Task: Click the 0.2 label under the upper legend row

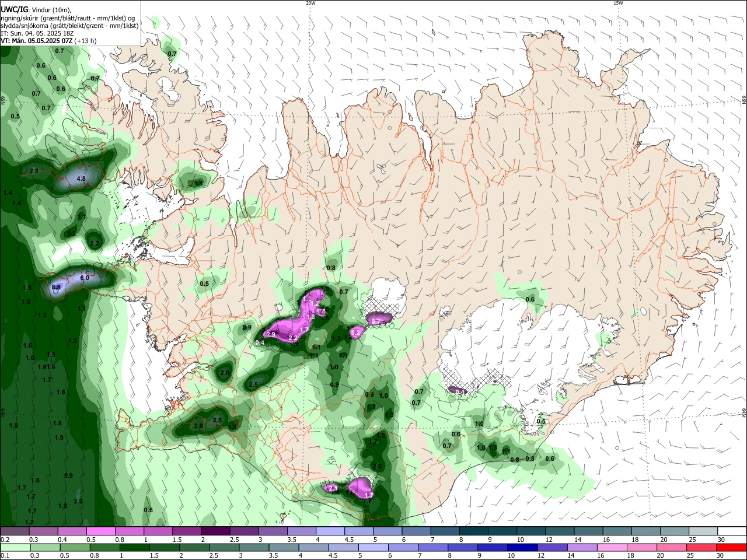Action: click(x=5, y=540)
